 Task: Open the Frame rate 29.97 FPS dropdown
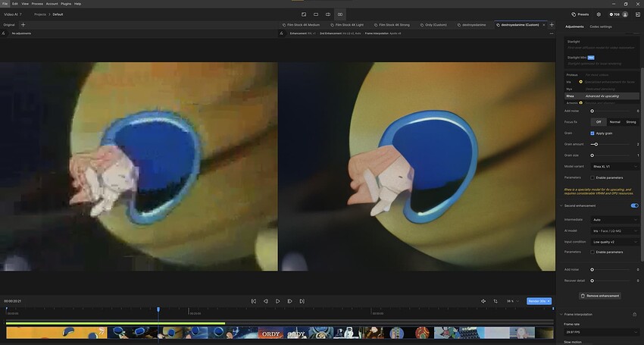click(x=602, y=332)
